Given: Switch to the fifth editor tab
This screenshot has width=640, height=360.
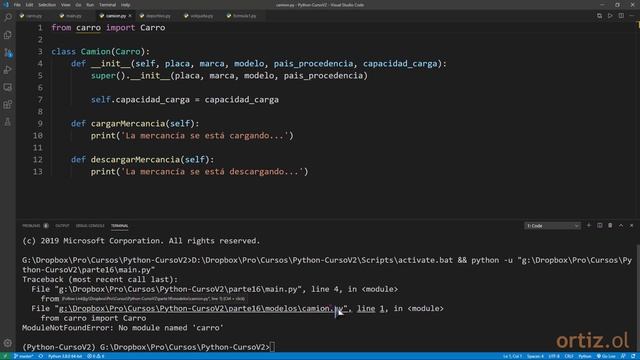Looking at the screenshot, I should point(201,16).
